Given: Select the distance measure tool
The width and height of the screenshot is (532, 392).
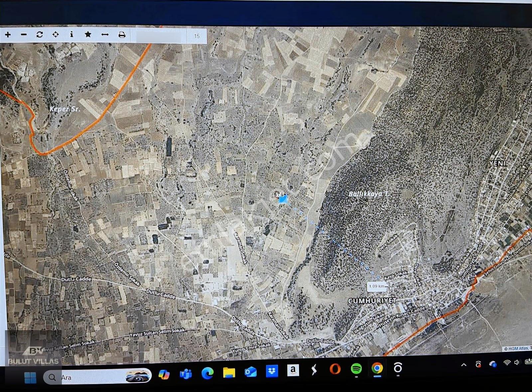Looking at the screenshot, I should pos(105,35).
